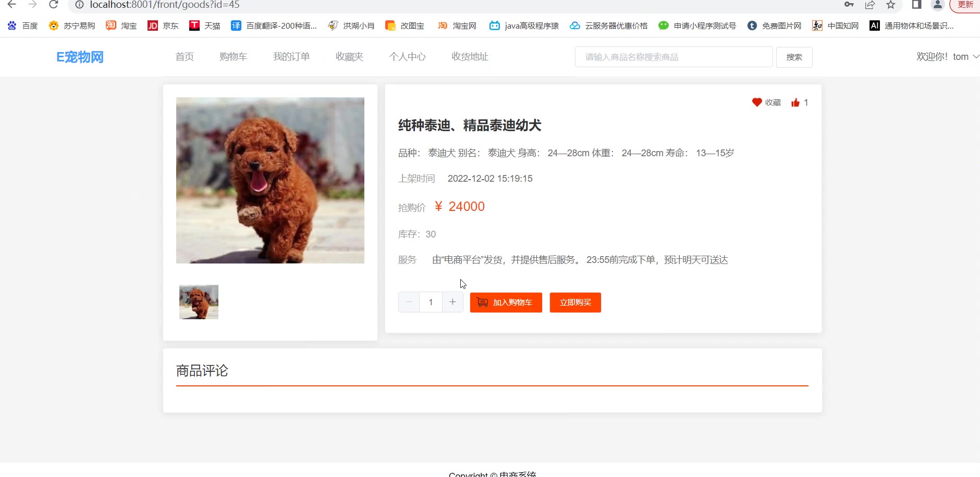
Task: Open the java高级程序猿 bookmark
Action: (x=524, y=26)
